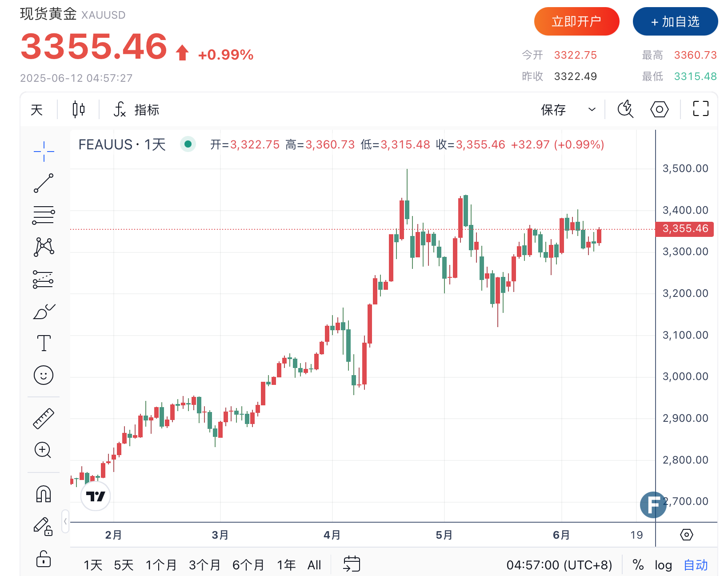Select the 1年 time range
Screen dimensions: 728x576
(x=286, y=565)
